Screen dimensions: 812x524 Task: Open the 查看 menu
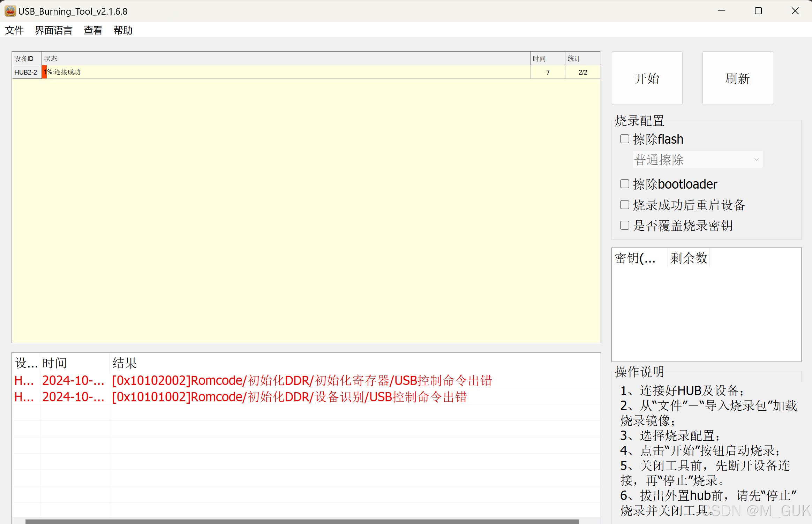pyautogui.click(x=92, y=30)
